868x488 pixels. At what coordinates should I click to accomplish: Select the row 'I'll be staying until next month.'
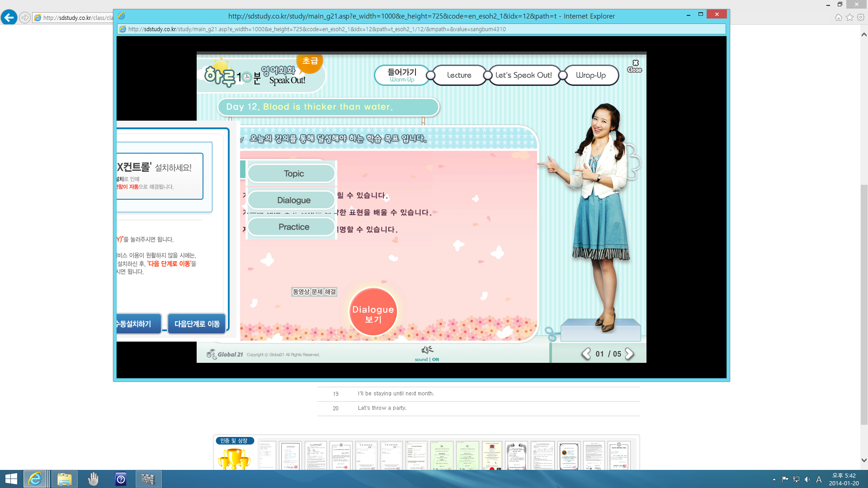[479, 394]
